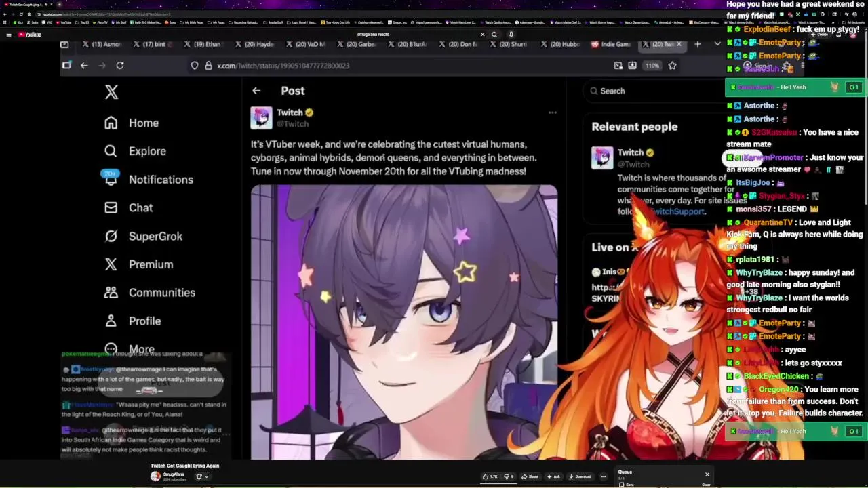Click the Download button
868x488 pixels.
pyautogui.click(x=580, y=476)
